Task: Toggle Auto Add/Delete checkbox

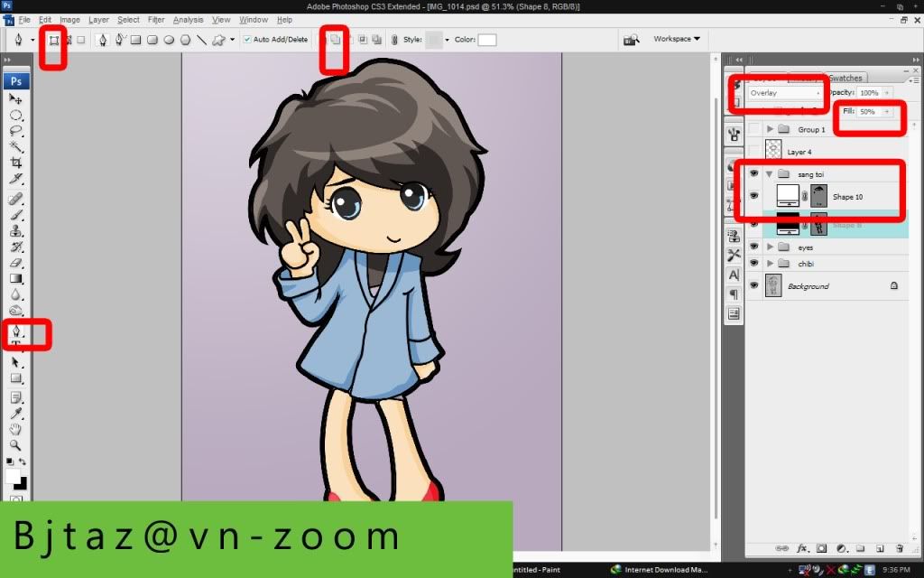Action: [247, 40]
